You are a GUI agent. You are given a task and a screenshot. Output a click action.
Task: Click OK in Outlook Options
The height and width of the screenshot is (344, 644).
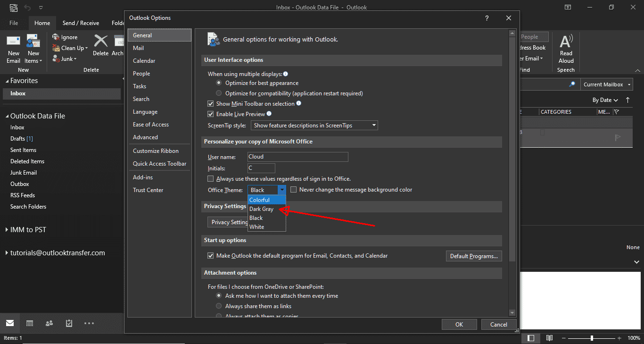point(459,324)
